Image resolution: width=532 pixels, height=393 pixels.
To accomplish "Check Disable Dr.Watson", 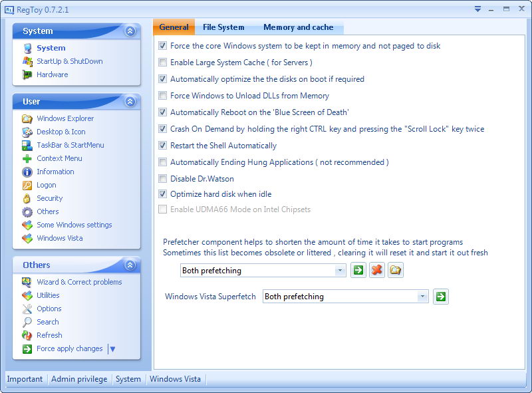I will (163, 178).
